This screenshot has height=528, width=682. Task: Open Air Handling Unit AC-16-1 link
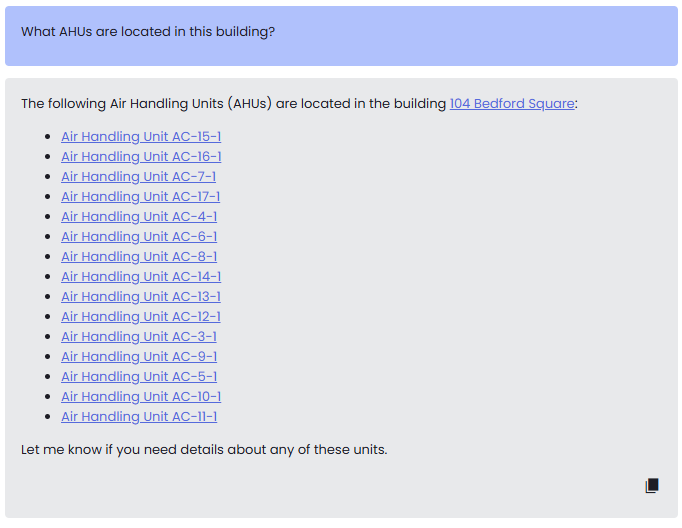click(141, 157)
